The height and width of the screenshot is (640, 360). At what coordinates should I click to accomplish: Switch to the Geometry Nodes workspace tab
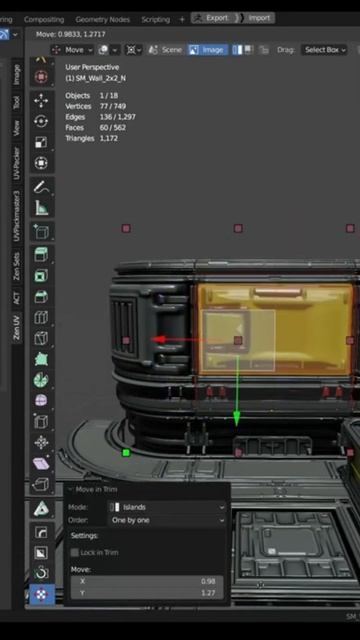102,19
